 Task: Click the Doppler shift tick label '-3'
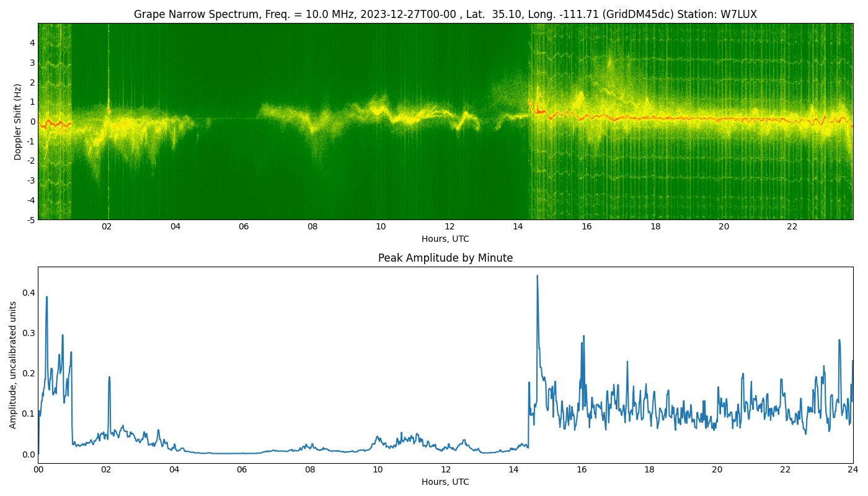pyautogui.click(x=30, y=180)
